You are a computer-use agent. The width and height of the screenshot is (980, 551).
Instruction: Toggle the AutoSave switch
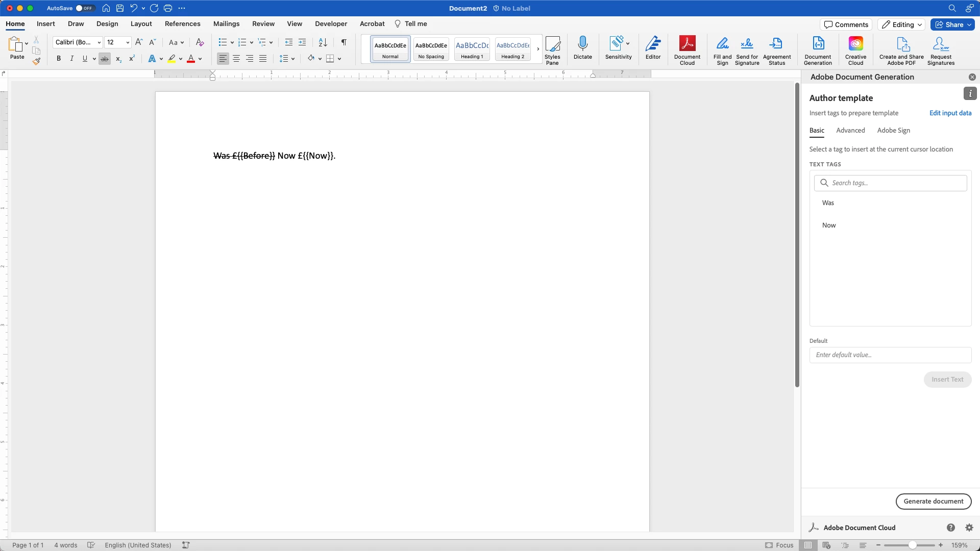[84, 8]
